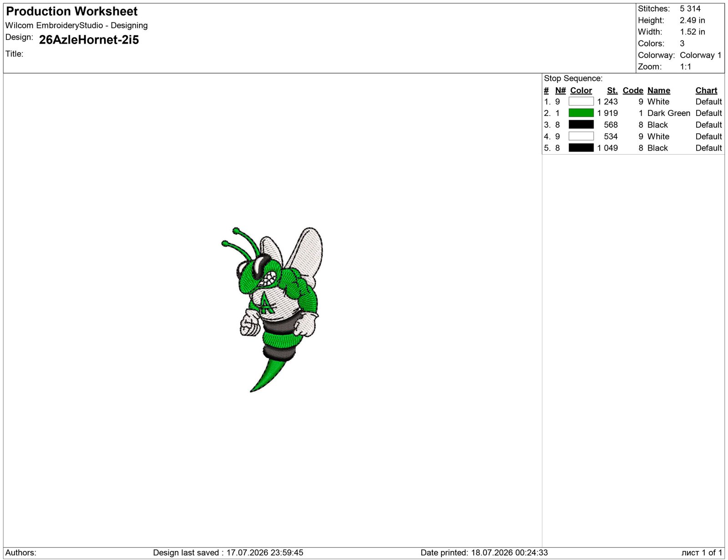
Task: Click stitch count '1 919' in stop 2
Action: click(x=607, y=113)
